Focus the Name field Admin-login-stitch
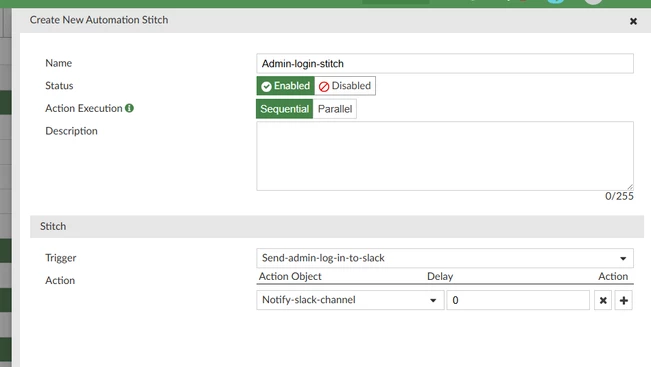The height and width of the screenshot is (367, 651). pyautogui.click(x=445, y=64)
